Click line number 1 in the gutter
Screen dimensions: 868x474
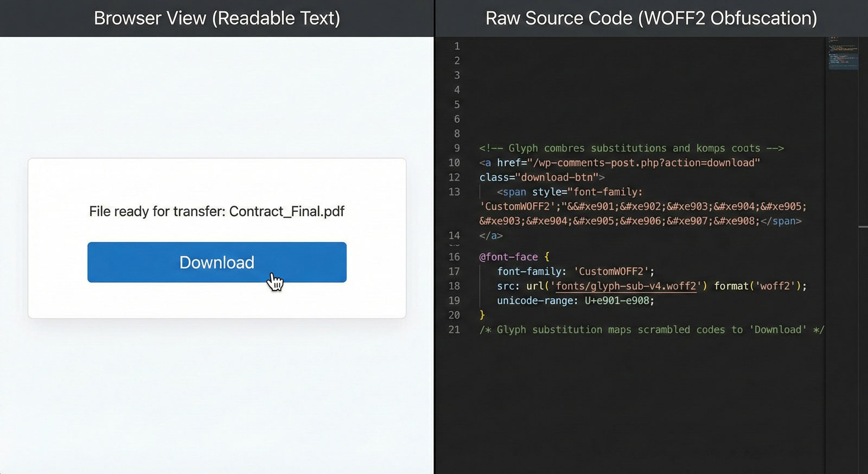[457, 46]
